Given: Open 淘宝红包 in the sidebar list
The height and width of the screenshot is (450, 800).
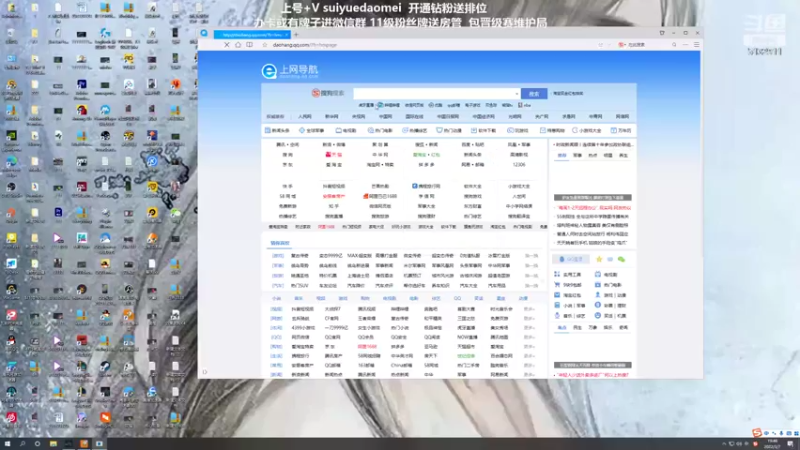Looking at the screenshot, I should point(568,295).
